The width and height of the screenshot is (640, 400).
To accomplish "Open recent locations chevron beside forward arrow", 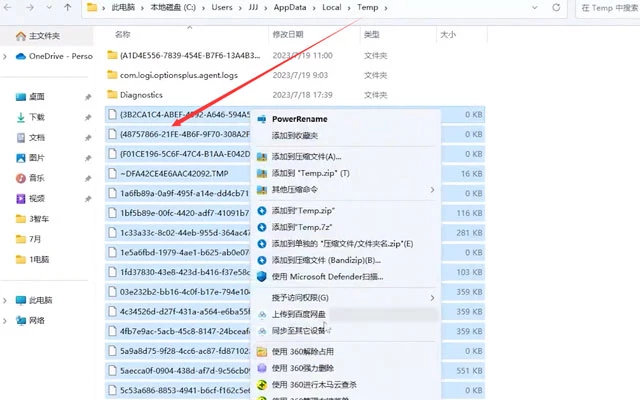I will pyautogui.click(x=49, y=8).
